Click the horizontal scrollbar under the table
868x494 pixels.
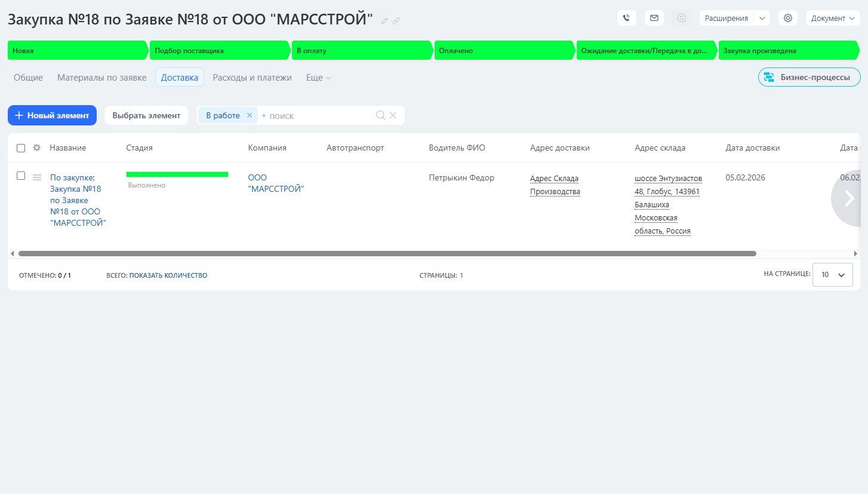(x=387, y=253)
